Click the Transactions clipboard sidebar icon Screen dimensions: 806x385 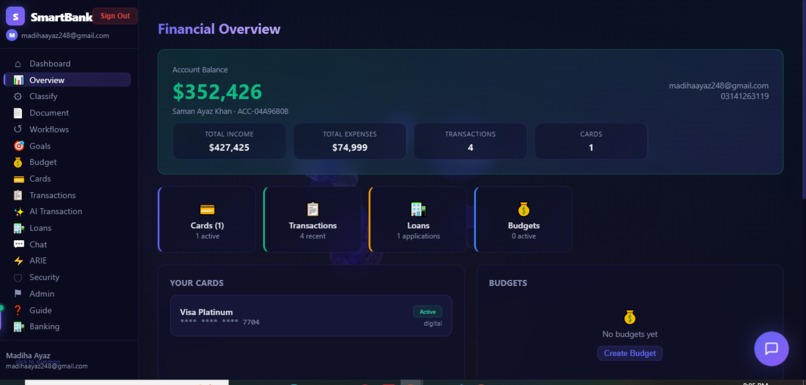click(19, 195)
